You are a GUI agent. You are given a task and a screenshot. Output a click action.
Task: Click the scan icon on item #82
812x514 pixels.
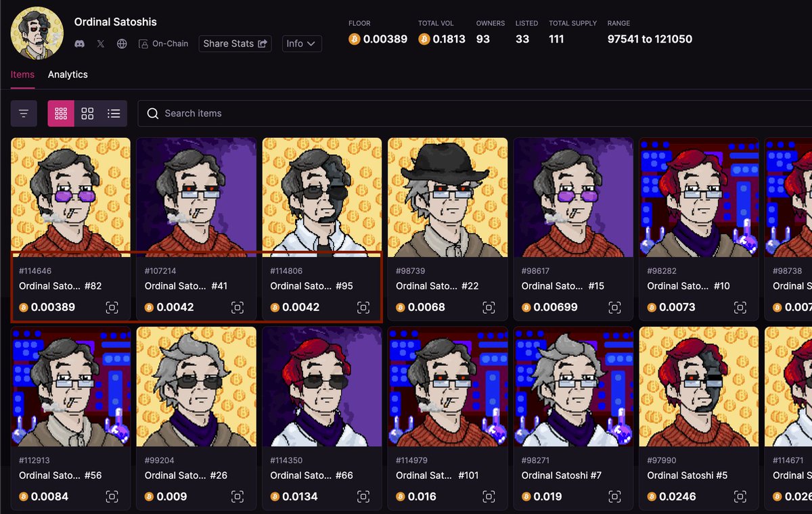coord(112,308)
